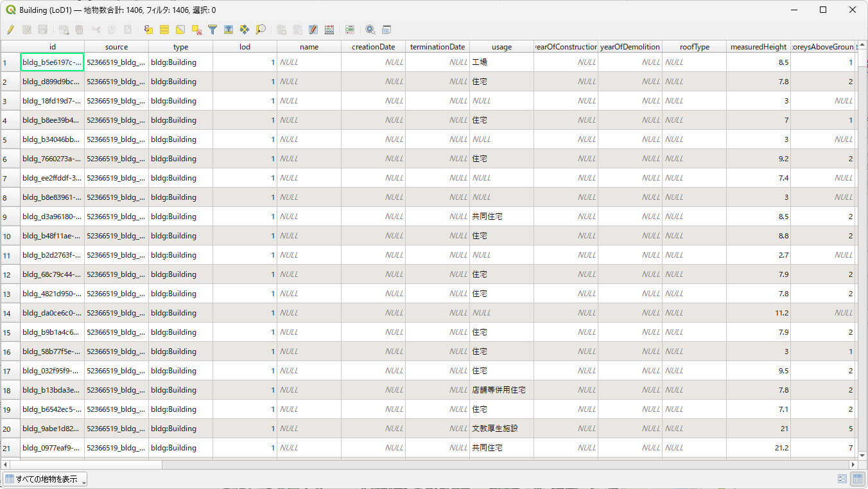Viewport: 868px width, 489px height.
Task: Click the add feature icon
Action: (64, 30)
